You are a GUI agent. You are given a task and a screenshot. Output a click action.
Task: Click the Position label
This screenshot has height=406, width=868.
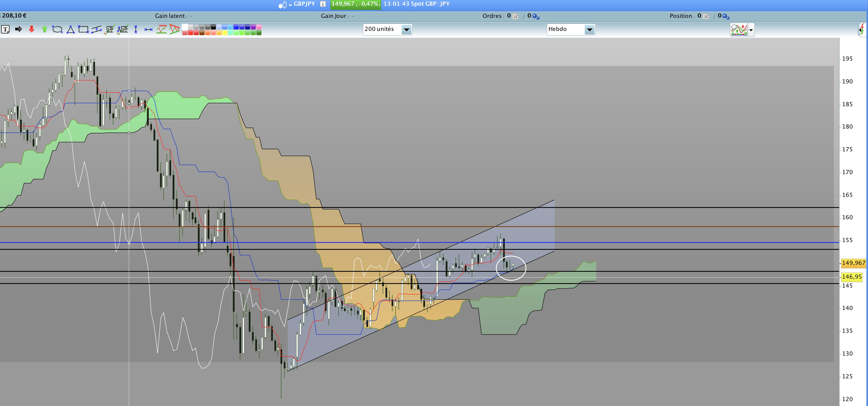click(x=681, y=16)
